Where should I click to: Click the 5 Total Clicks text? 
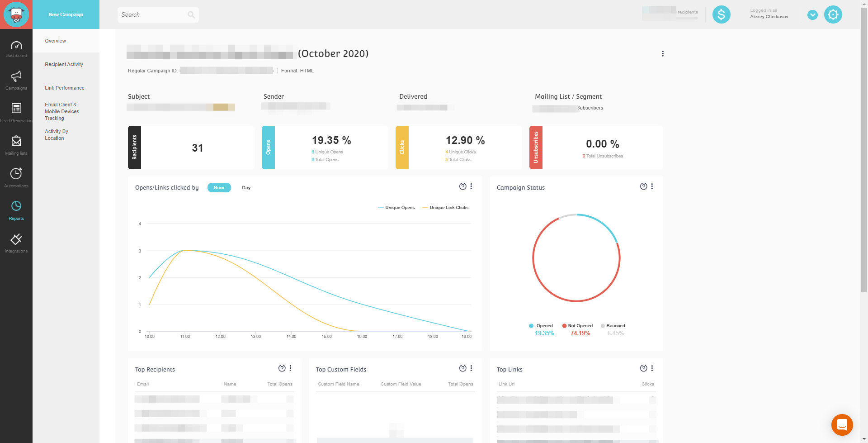click(458, 160)
